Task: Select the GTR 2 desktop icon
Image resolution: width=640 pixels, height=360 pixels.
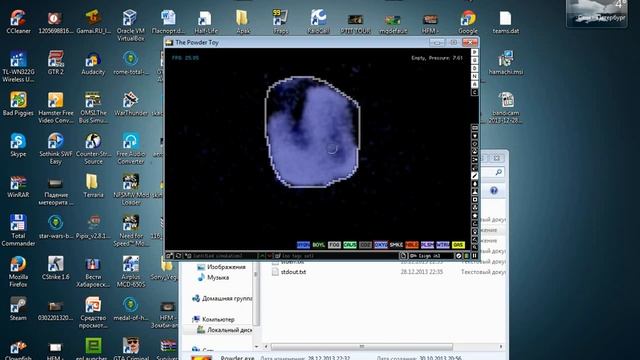Action: pos(56,63)
